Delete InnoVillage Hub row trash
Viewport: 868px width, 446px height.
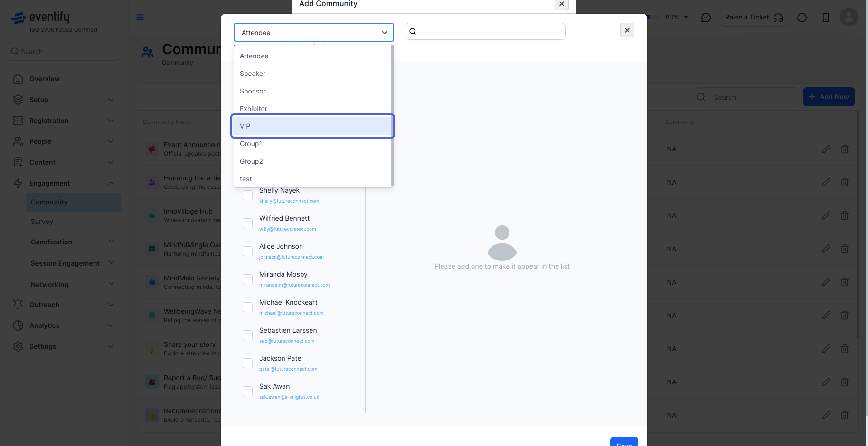[845, 215]
